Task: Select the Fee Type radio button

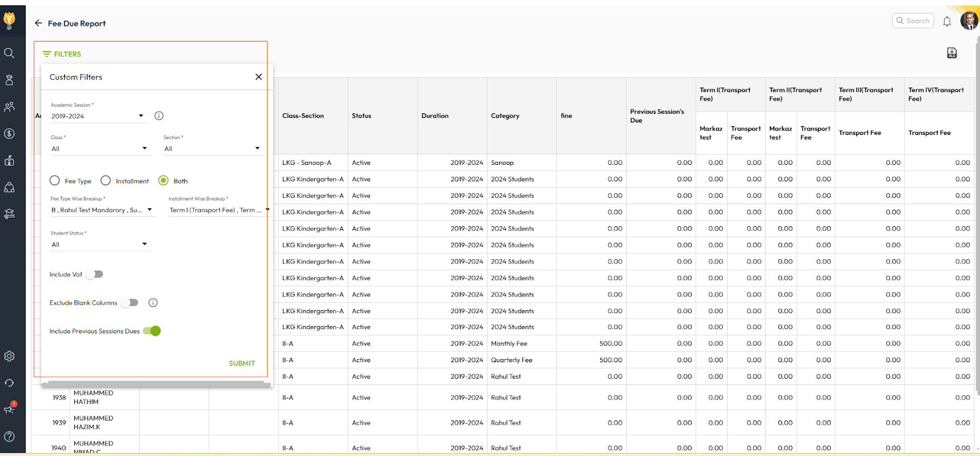Action: tap(55, 181)
